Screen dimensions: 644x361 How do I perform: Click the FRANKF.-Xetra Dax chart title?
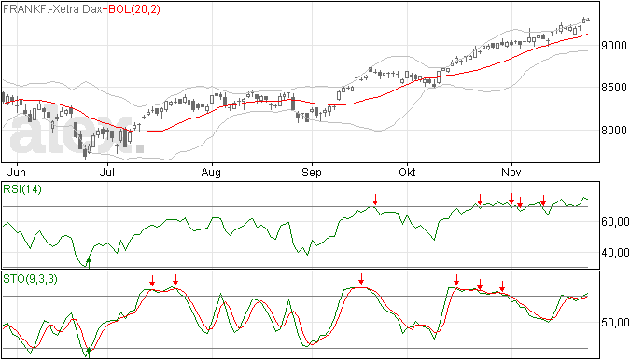[52, 9]
